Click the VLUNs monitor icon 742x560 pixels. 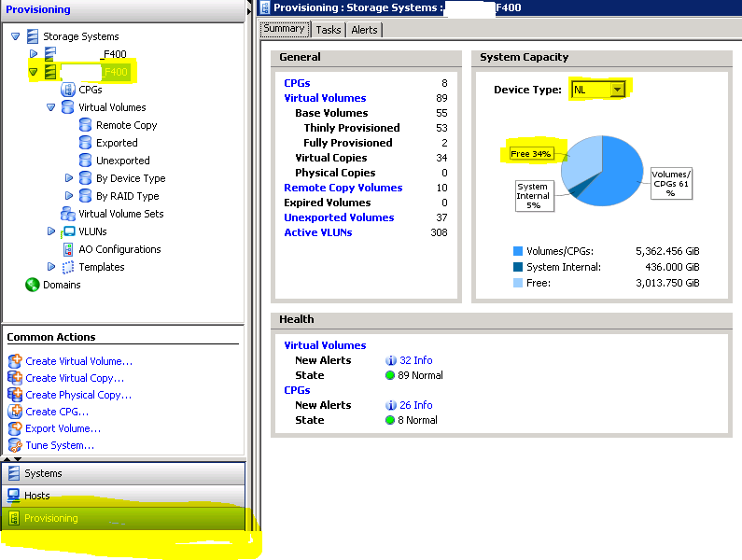[x=68, y=231]
